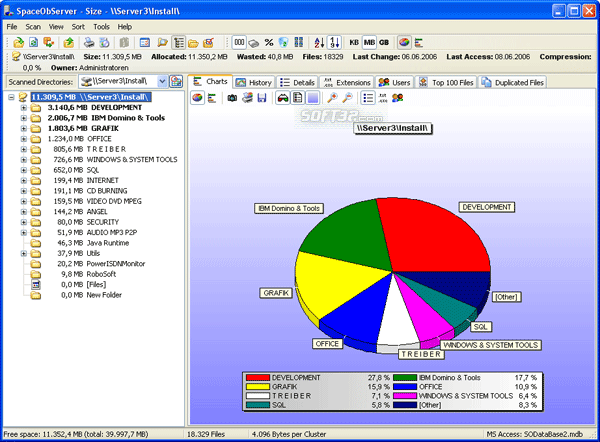This screenshot has width=600, height=442.
Task: Click the open folder icon in the main toolbar
Action: point(193,42)
